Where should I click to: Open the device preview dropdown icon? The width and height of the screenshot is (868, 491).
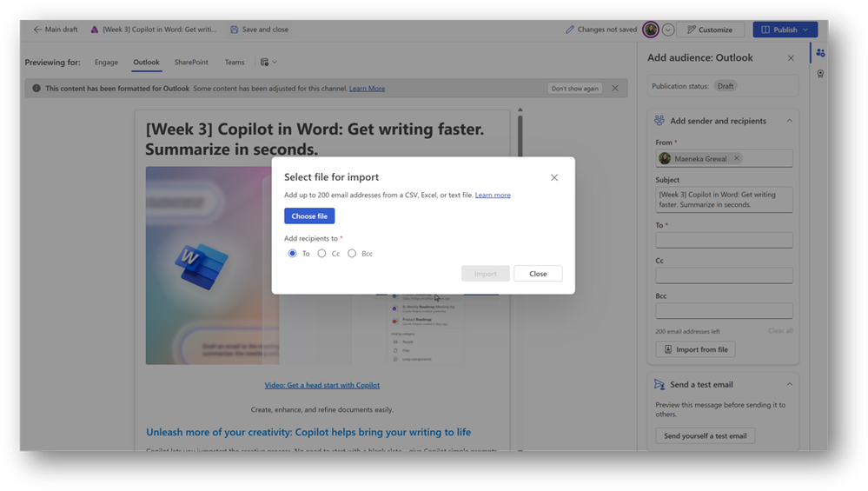[x=268, y=62]
